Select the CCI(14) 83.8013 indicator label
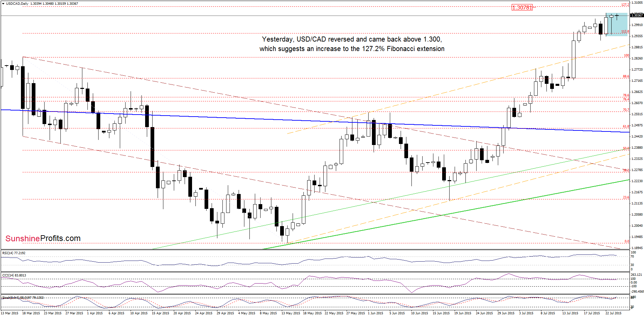Image resolution: width=644 pixels, height=316 pixels. pyautogui.click(x=14, y=275)
